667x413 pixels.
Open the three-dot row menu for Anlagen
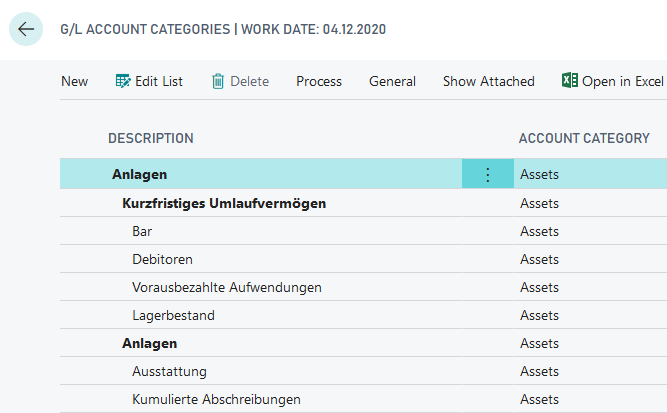488,175
